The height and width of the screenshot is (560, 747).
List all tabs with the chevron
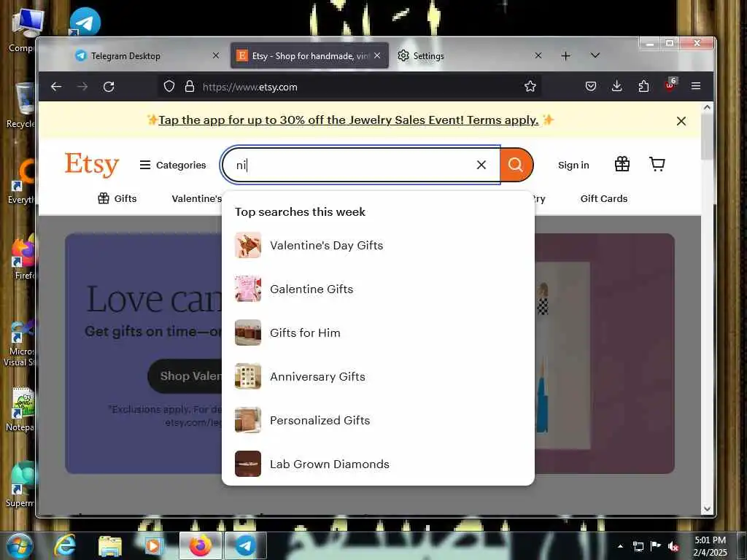click(x=595, y=55)
